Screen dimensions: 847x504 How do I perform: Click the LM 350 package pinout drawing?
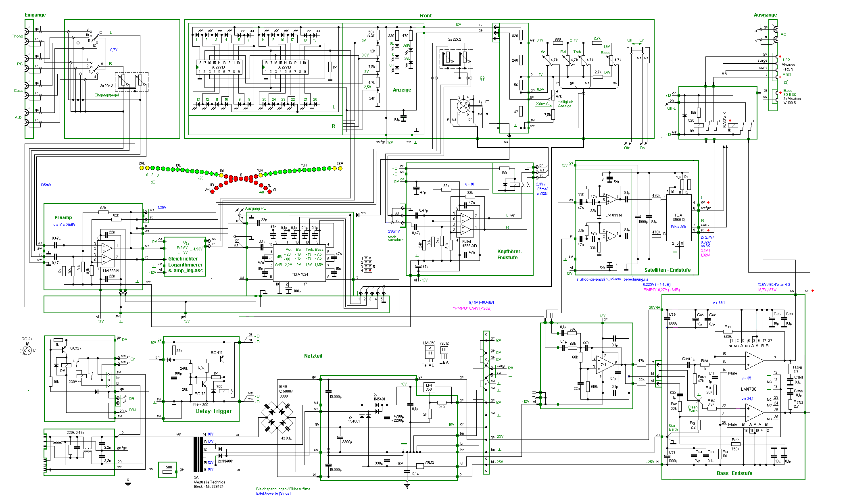[x=429, y=352]
